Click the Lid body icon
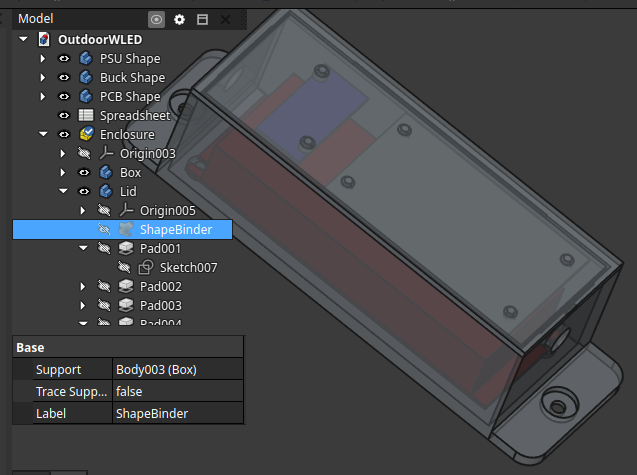The width and height of the screenshot is (637, 475). pyautogui.click(x=106, y=191)
